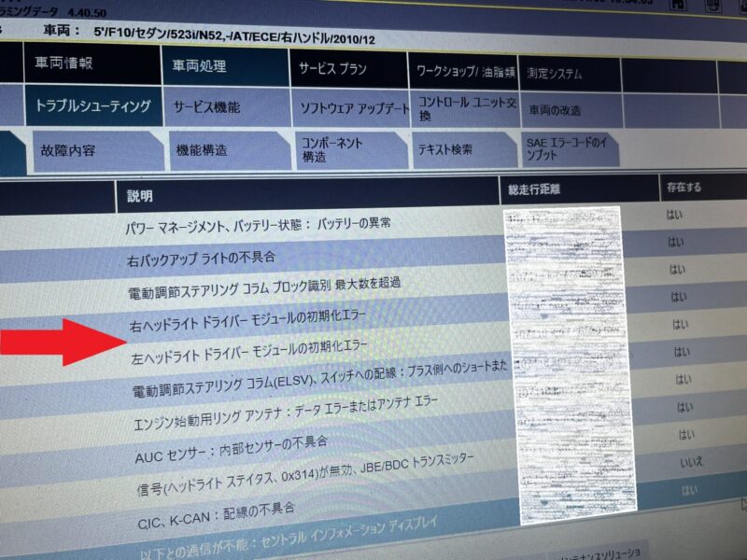Screen dimensions: 747x560
Task: Open the 車両情報 menu tab
Action: point(64,64)
